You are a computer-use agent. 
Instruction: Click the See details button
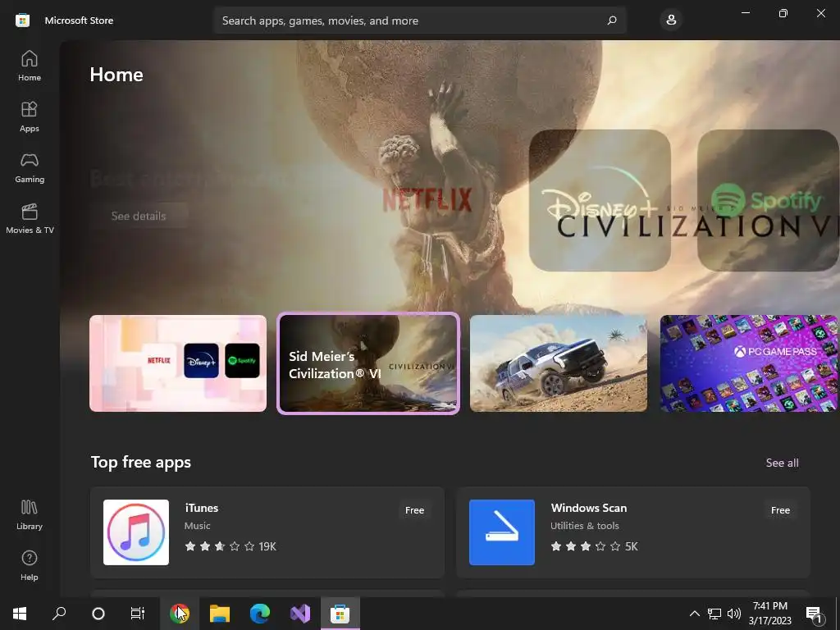[x=139, y=216]
